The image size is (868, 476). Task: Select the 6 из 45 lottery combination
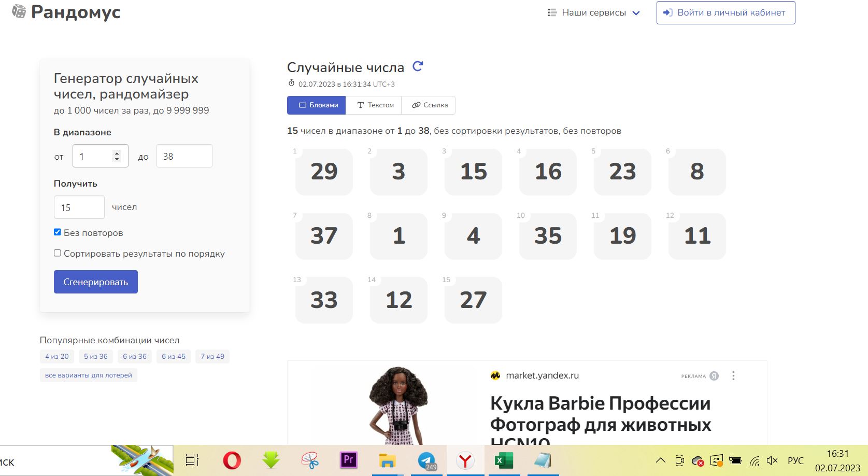(x=174, y=357)
